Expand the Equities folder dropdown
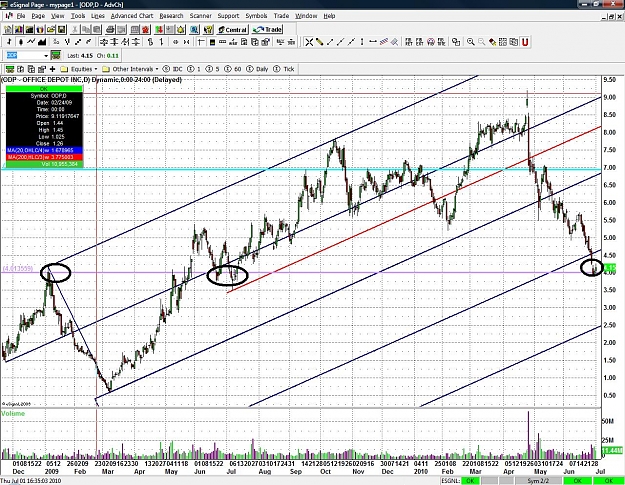Screen dimensions: 625x485 coord(79,69)
